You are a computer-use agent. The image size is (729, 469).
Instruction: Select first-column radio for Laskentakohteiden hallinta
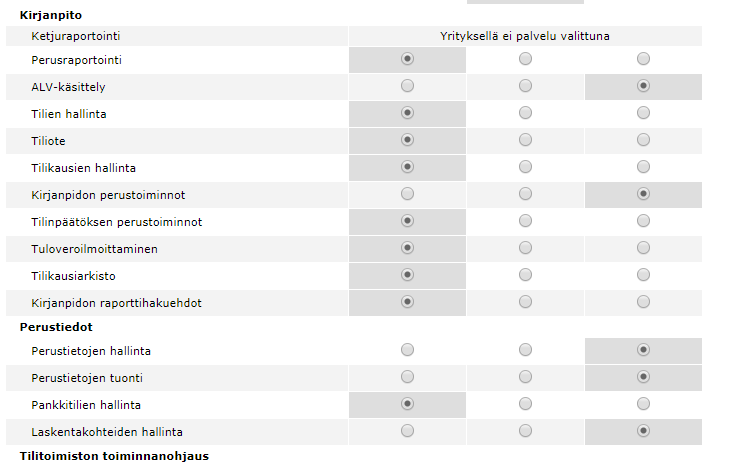click(x=407, y=431)
